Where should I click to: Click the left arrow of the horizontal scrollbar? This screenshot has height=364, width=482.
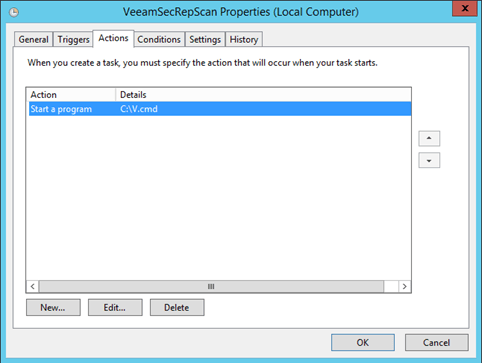[x=32, y=286]
